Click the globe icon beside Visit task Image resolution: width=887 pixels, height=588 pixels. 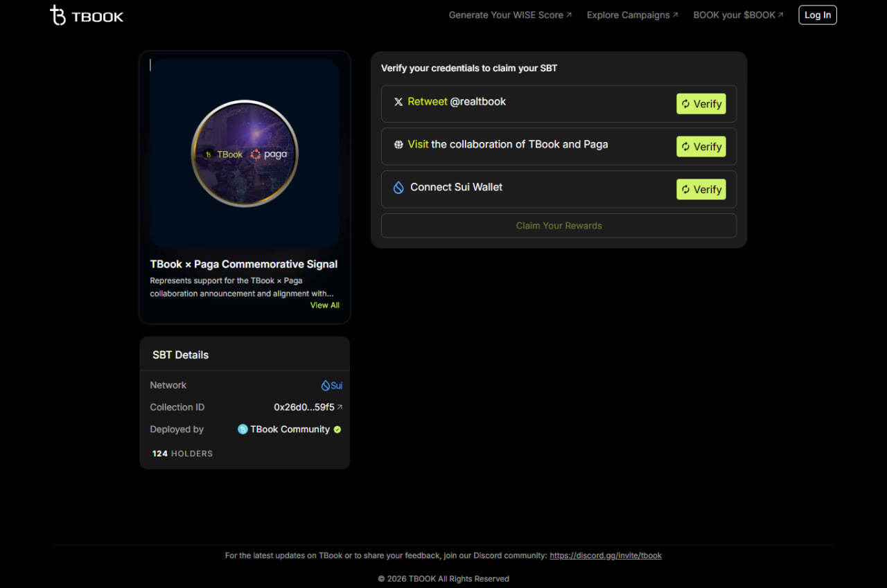click(x=398, y=145)
